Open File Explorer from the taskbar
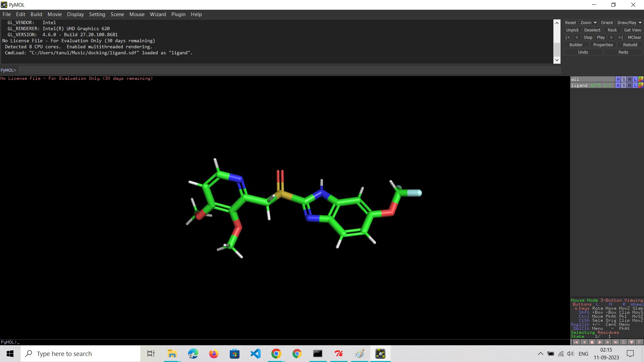 pyautogui.click(x=172, y=354)
